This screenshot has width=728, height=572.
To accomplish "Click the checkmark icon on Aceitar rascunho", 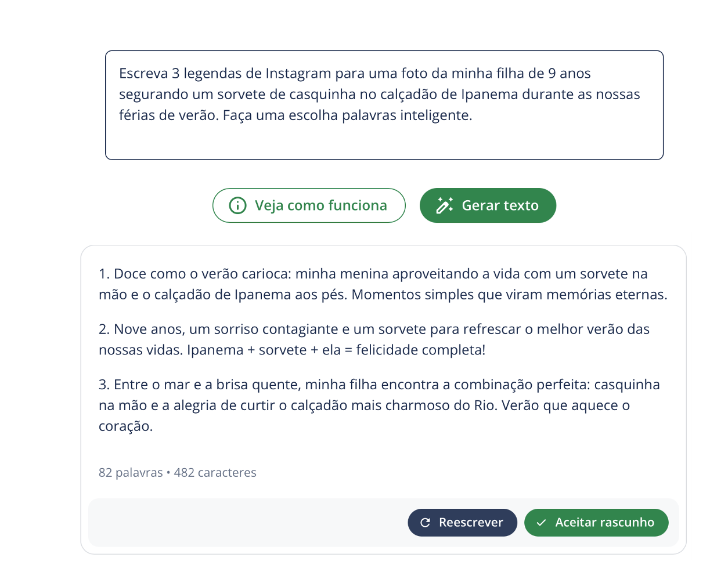I will tap(541, 523).
